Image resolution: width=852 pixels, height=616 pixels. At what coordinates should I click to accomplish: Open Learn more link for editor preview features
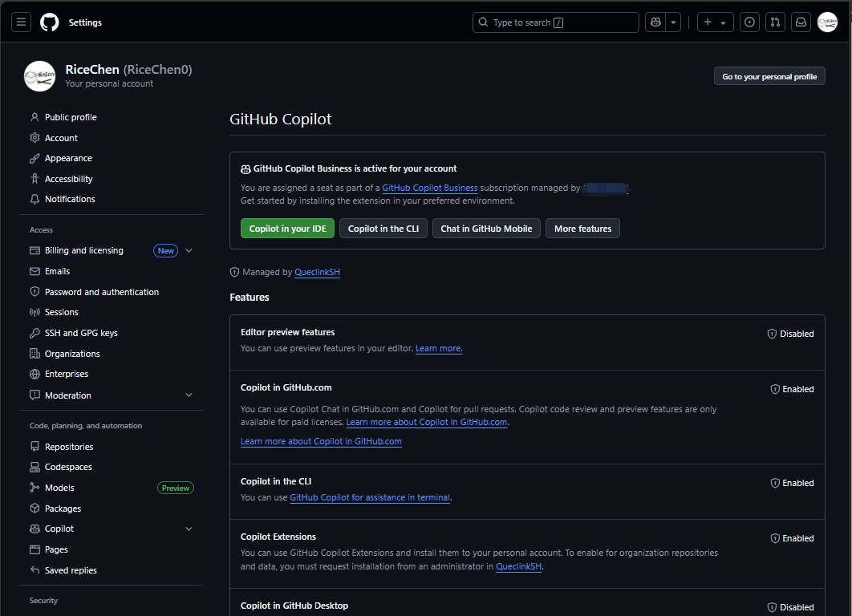439,349
